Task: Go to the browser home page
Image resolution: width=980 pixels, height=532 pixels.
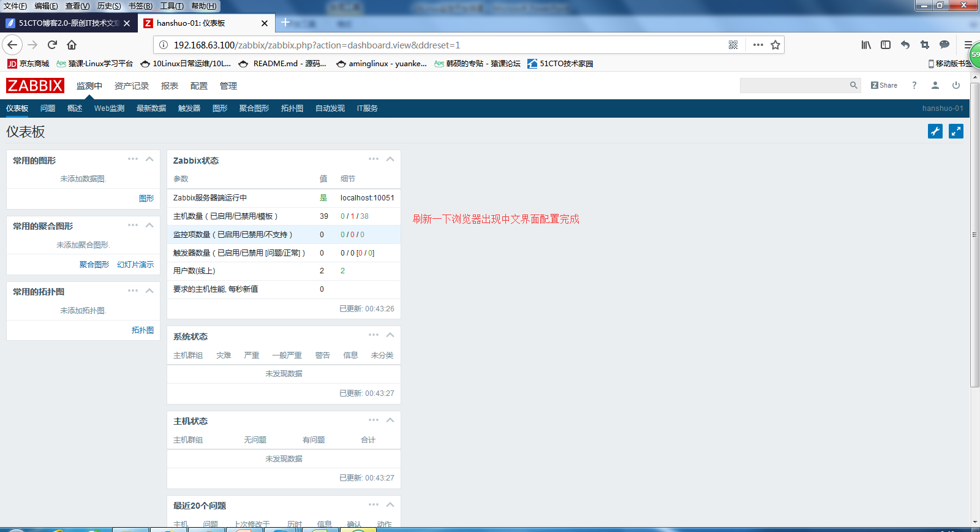Action: pyautogui.click(x=72, y=45)
